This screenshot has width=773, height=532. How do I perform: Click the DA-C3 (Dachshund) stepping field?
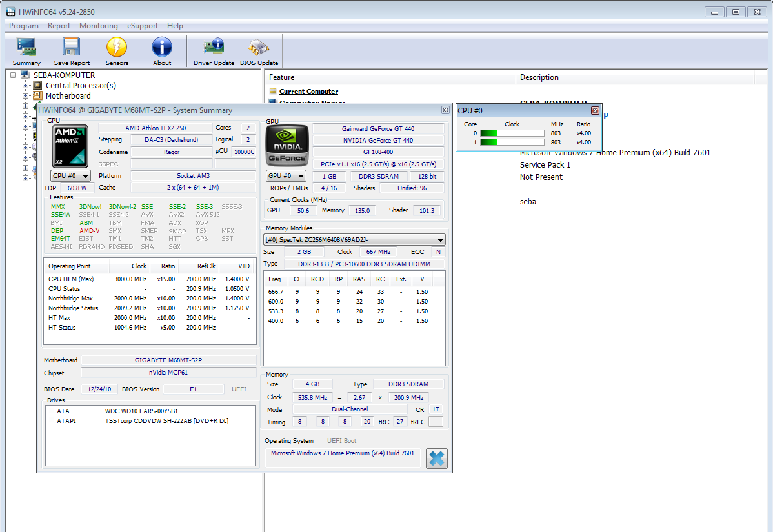click(171, 140)
